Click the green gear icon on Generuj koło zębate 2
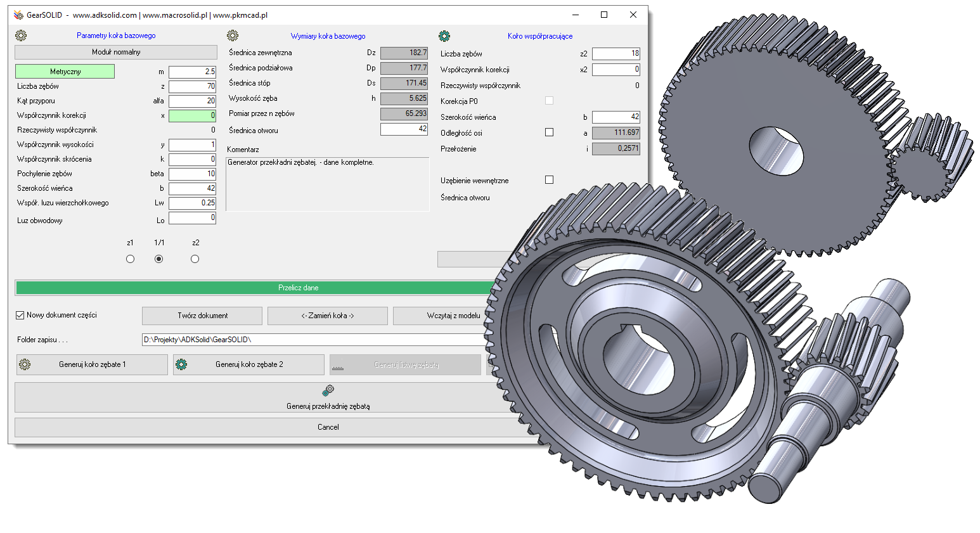Screen dimensions: 980x533 pos(181,364)
